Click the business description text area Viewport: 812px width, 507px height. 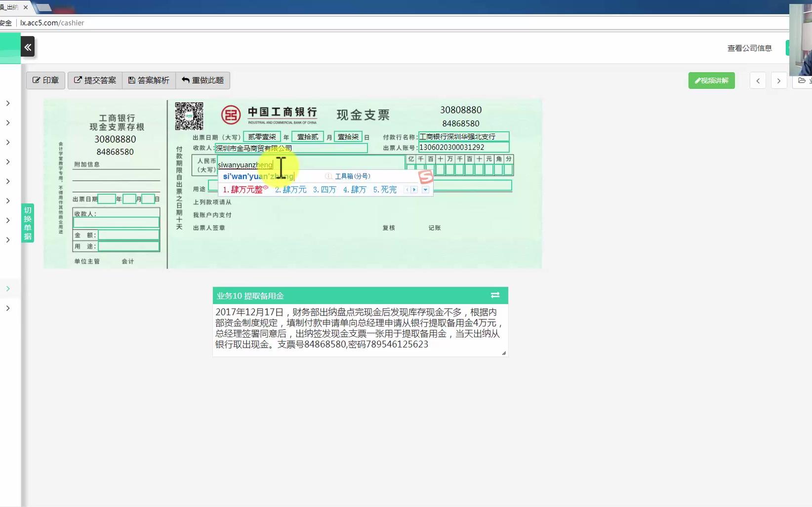coord(360,330)
